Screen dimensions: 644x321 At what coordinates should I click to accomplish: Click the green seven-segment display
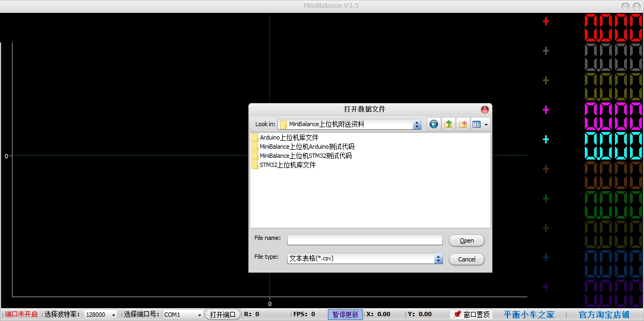click(614, 205)
